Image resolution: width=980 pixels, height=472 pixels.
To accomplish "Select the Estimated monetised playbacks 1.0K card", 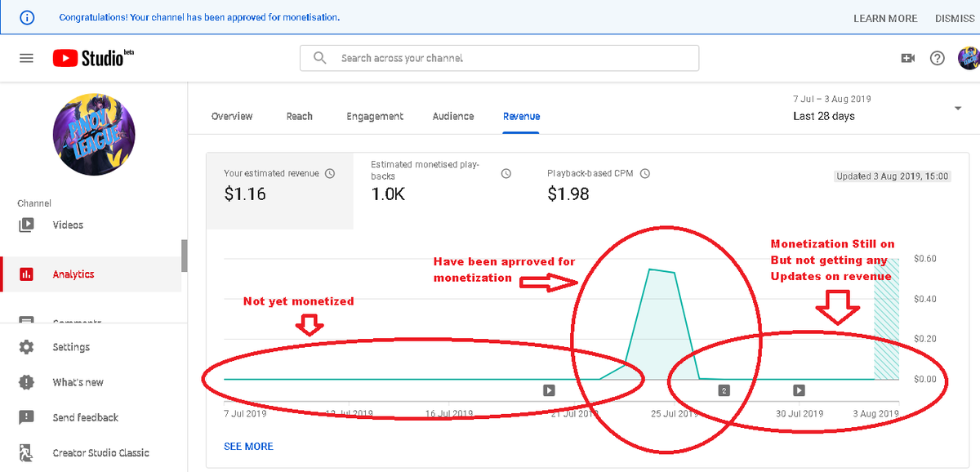I will tap(442, 192).
